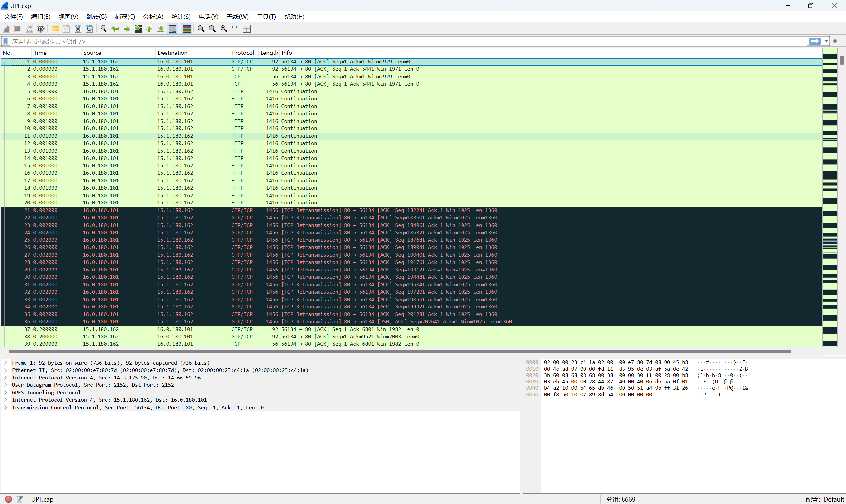846x504 pixels.
Task: Expand the User Datagram Protocol section
Action: (5, 385)
